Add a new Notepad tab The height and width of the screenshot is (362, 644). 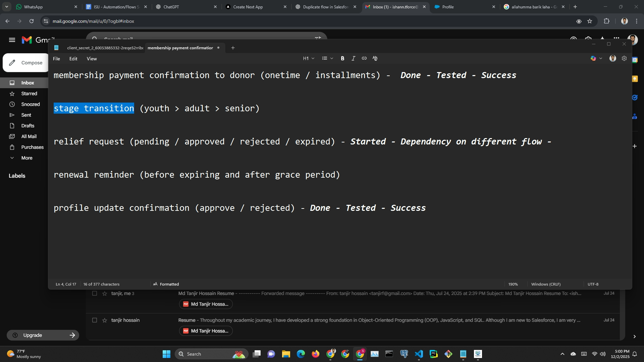pos(233,48)
